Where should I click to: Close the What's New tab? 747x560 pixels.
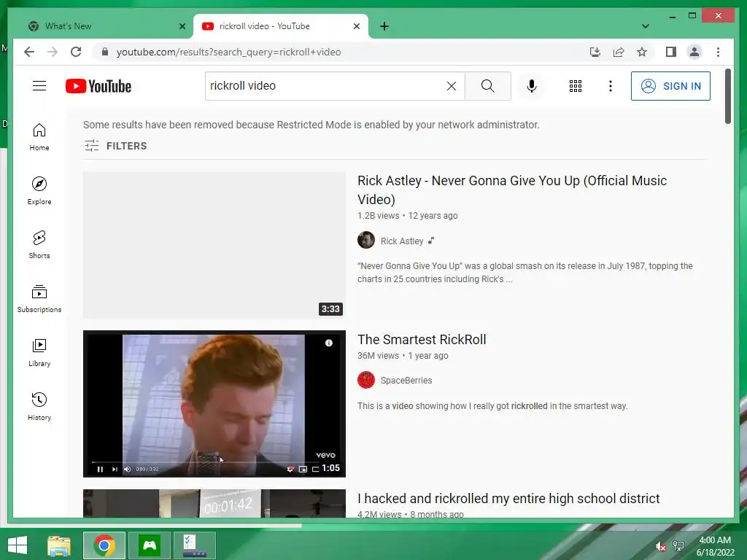182,26
